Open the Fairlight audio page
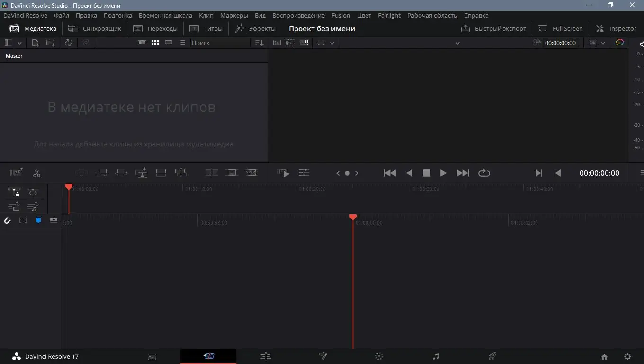This screenshot has height=364, width=644. pyautogui.click(x=436, y=356)
